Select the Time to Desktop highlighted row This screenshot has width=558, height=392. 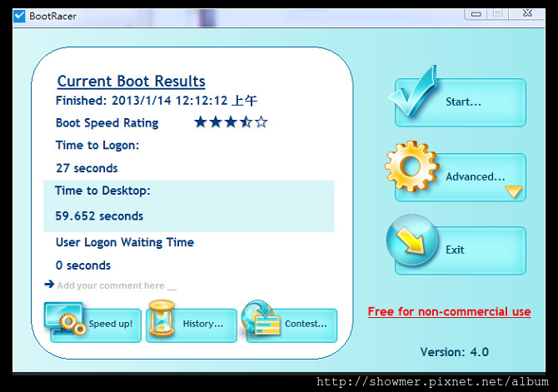click(x=188, y=206)
